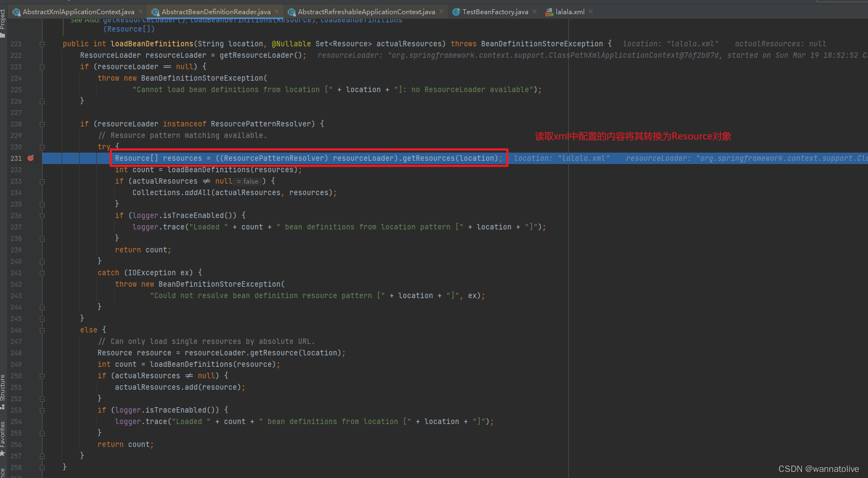Collapse catch block at line 241
This screenshot has height=478, width=868.
tap(42, 273)
